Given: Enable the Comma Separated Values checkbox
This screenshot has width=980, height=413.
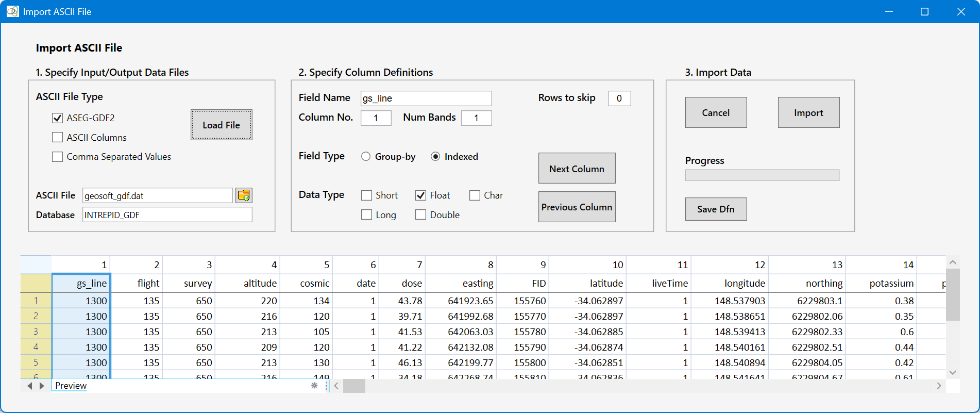Looking at the screenshot, I should 57,157.
